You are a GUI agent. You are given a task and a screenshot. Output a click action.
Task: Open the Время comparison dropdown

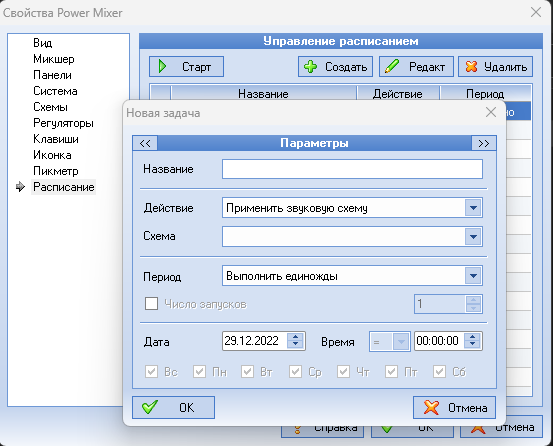click(401, 341)
